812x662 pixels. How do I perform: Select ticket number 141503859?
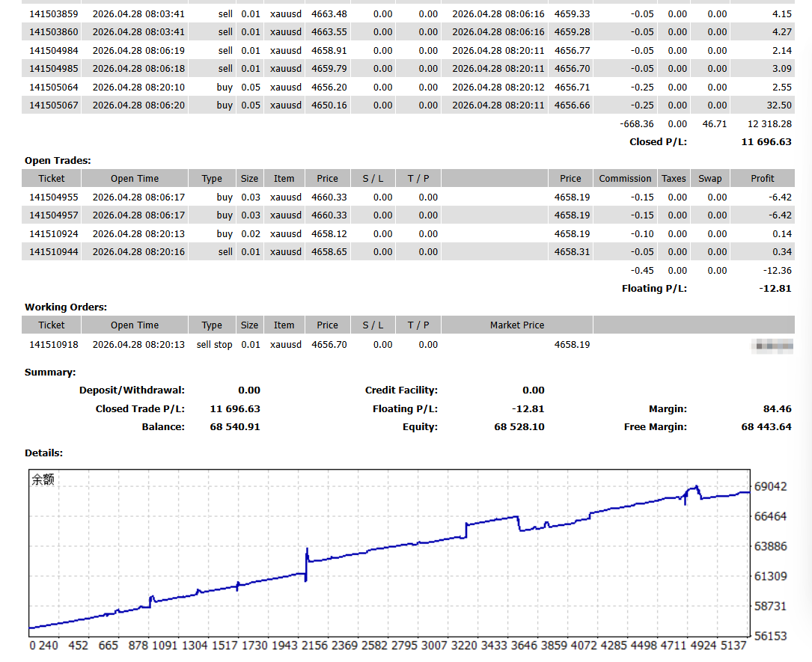point(53,14)
